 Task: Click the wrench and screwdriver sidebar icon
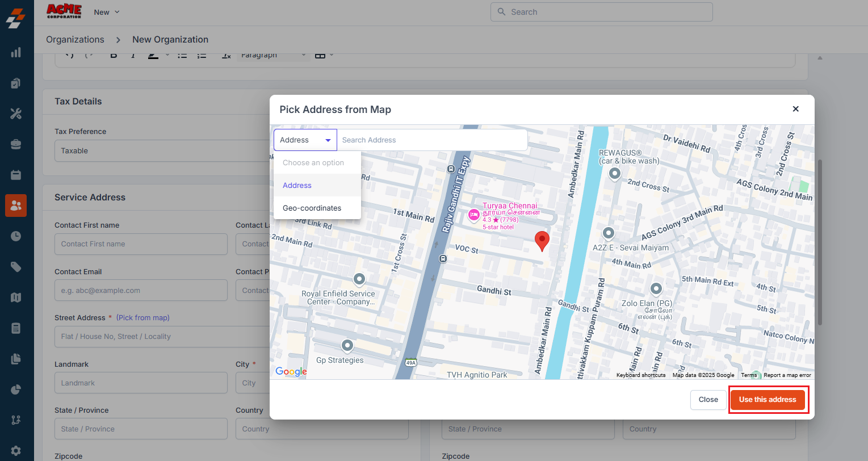pyautogui.click(x=16, y=114)
